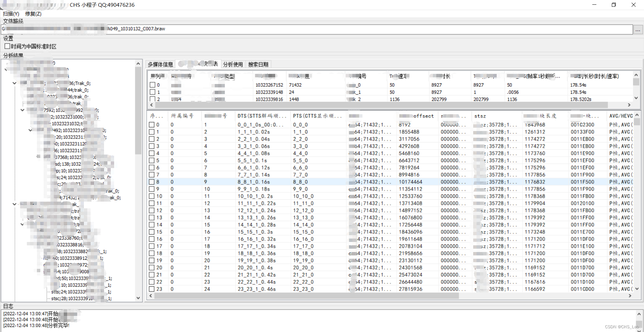The width and height of the screenshot is (644, 332).
Task: Click the browse "..." button
Action: tap(638, 30)
